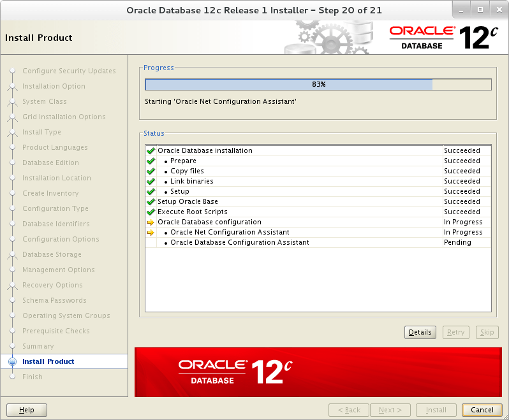The width and height of the screenshot is (509, 420).
Task: Click the 83% progress bar
Action: tap(318, 84)
